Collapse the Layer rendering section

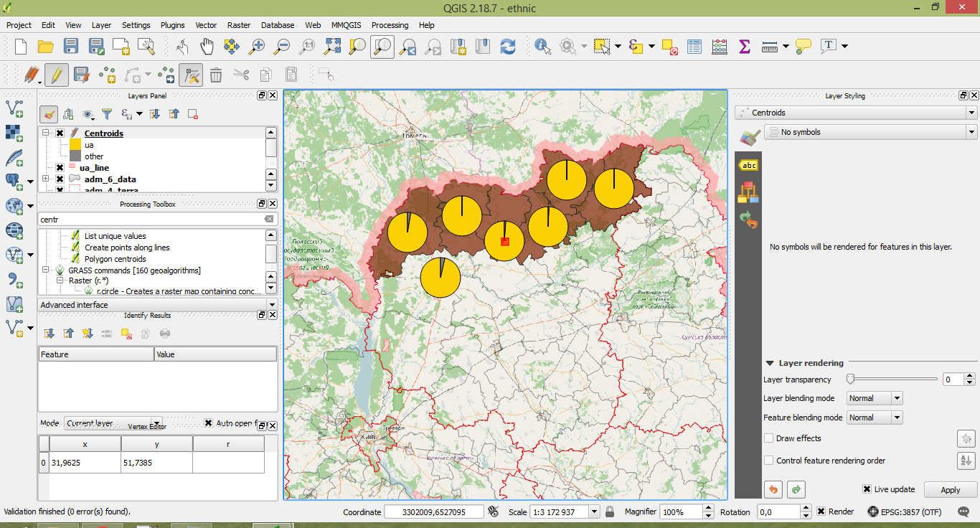(x=770, y=363)
